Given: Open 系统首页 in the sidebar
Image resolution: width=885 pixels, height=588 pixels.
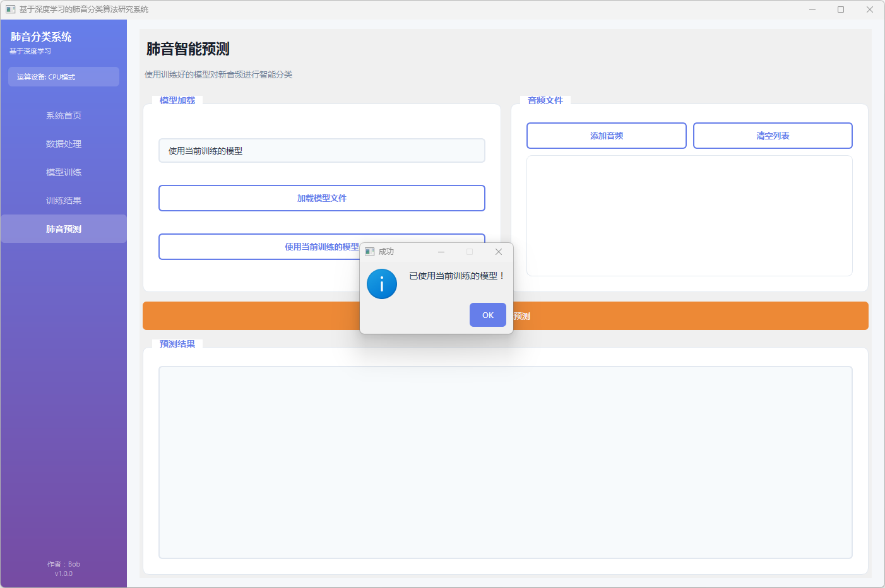Looking at the screenshot, I should point(64,115).
